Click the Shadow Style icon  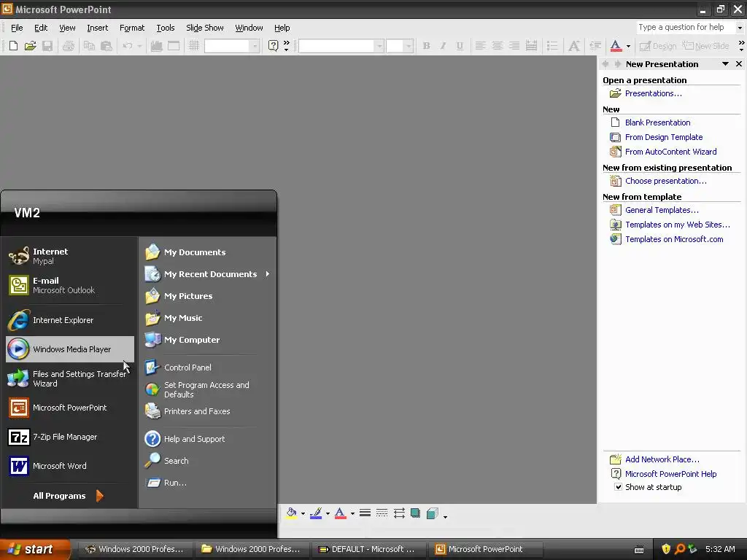[x=415, y=513]
